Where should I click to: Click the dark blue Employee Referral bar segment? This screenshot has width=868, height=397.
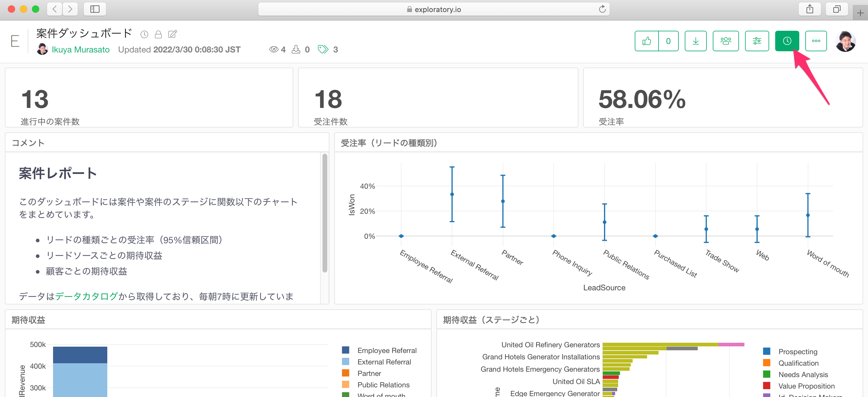(80, 355)
